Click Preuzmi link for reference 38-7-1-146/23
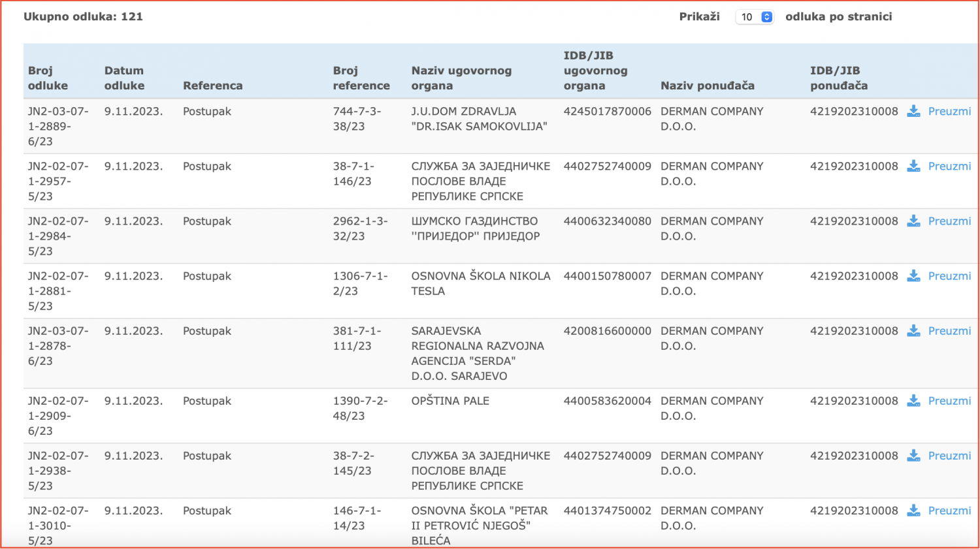This screenshot has width=980, height=549. (x=949, y=166)
